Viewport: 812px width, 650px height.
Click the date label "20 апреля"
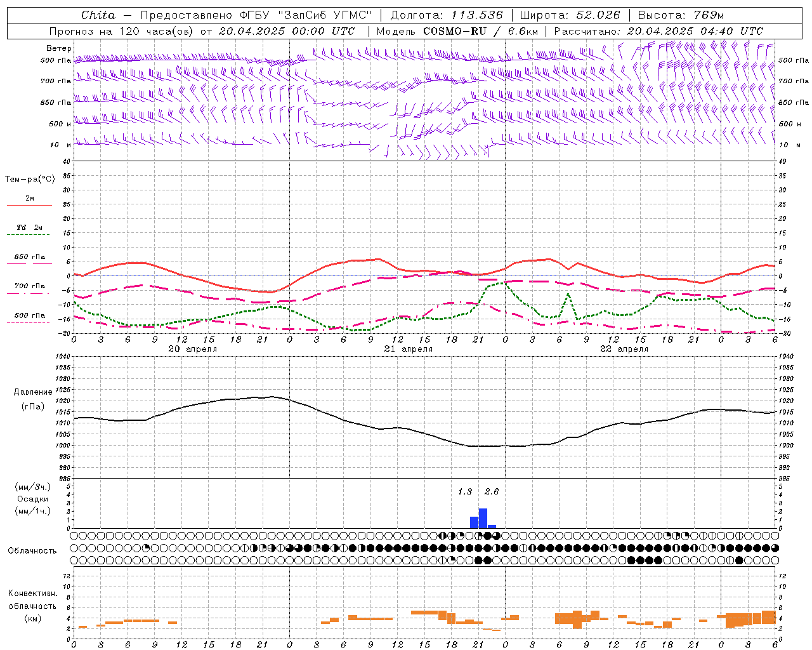pos(192,349)
